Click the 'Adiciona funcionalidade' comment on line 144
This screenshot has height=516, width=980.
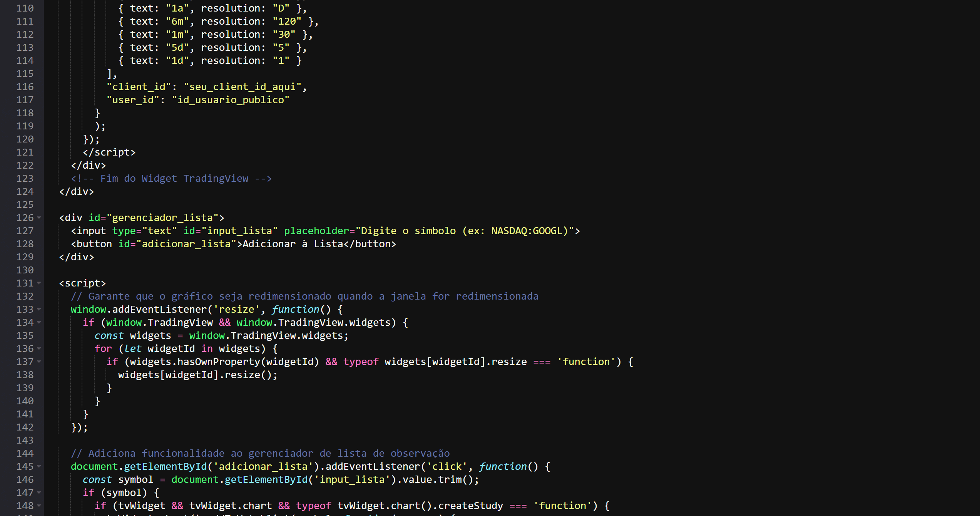pos(260,454)
